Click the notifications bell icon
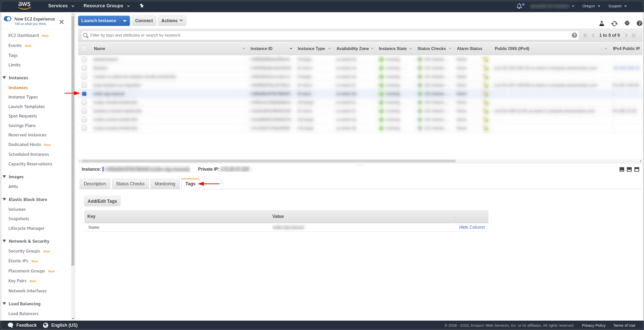 (519, 6)
